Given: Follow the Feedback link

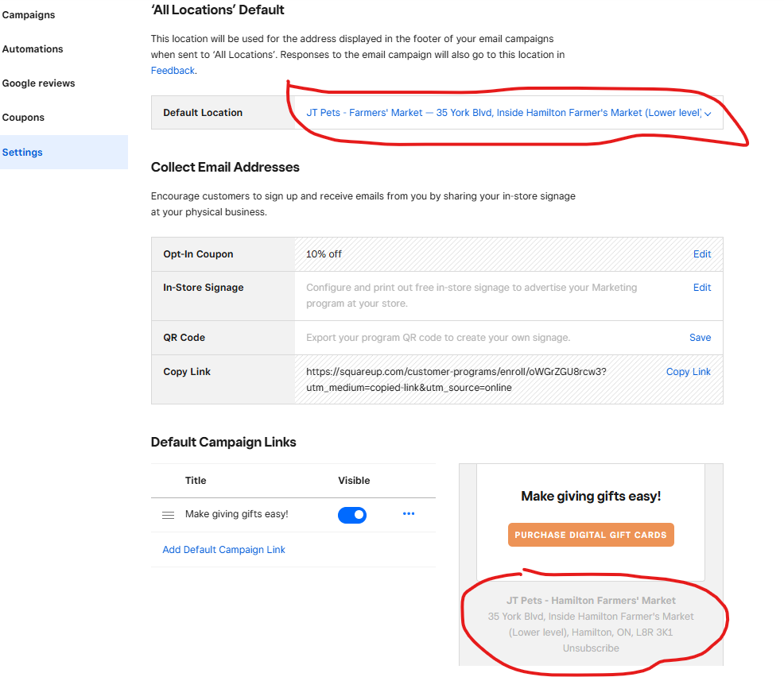Looking at the screenshot, I should click(173, 71).
